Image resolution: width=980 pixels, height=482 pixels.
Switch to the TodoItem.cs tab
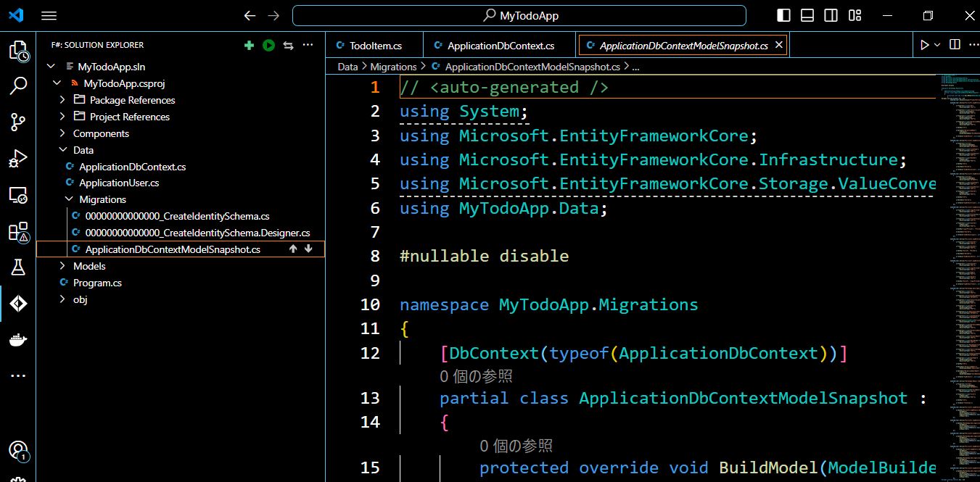374,44
